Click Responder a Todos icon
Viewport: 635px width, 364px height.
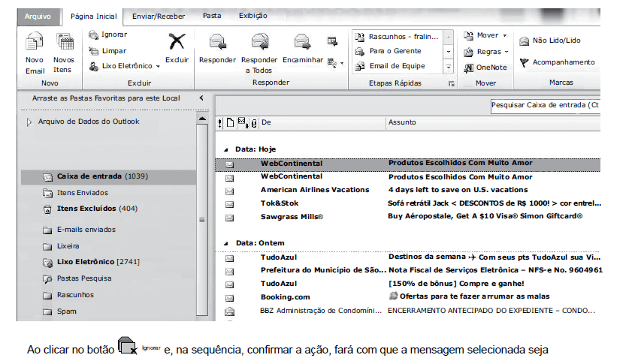[259, 42]
